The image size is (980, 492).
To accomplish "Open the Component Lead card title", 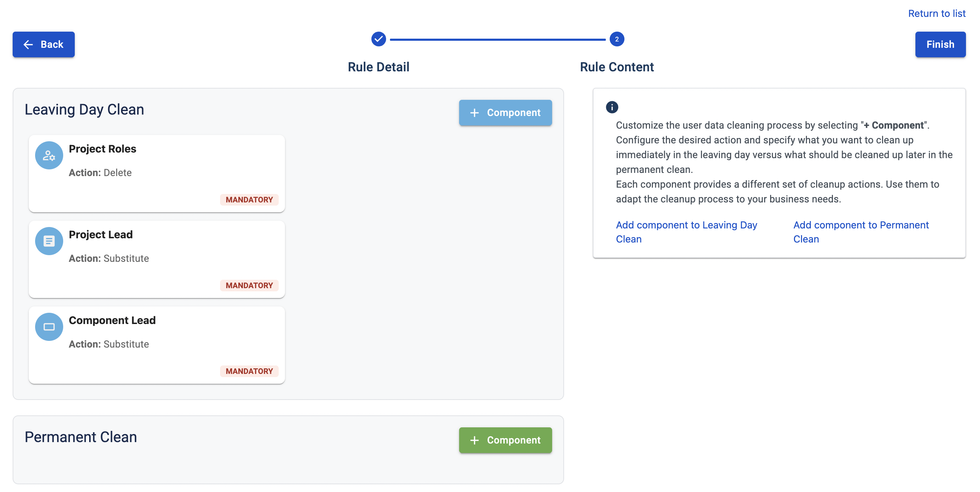I will click(112, 320).
